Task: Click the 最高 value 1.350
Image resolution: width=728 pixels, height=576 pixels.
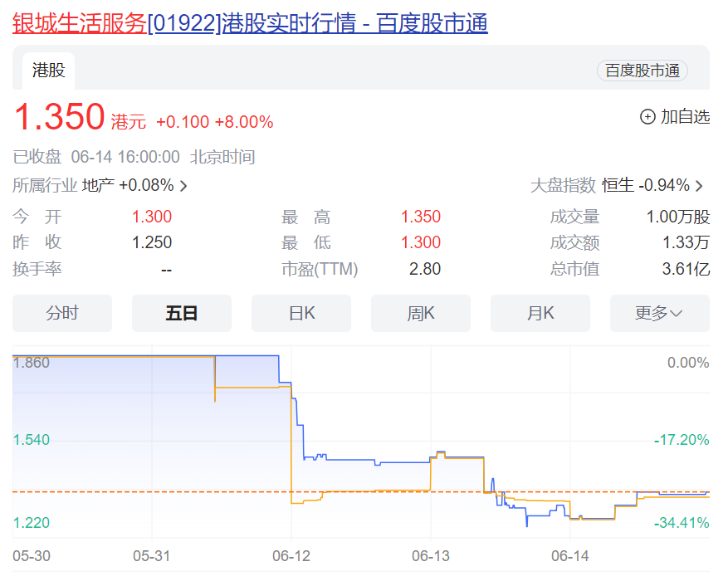Action: 421,217
